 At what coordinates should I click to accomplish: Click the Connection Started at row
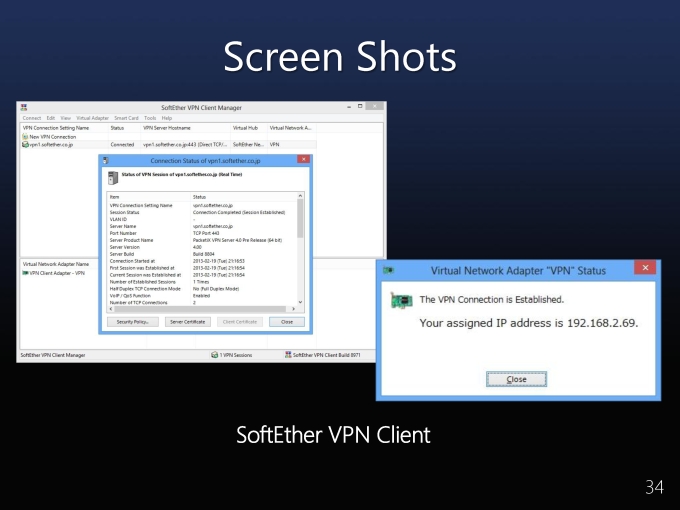pos(202,261)
